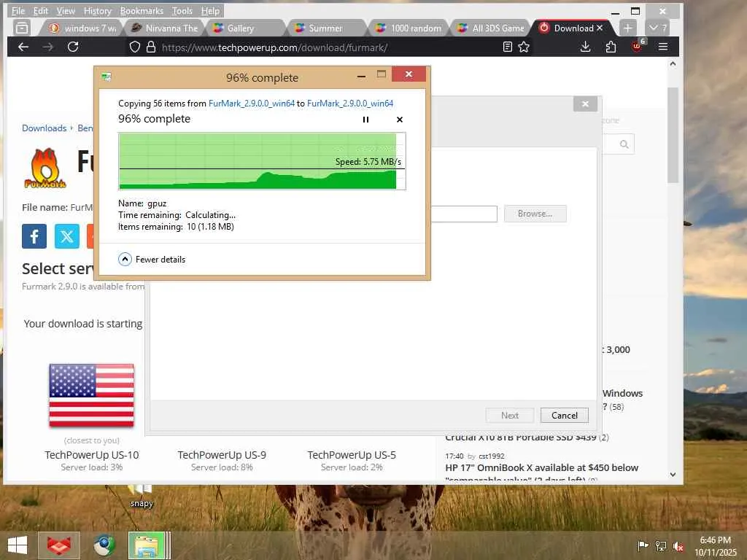Collapse with Fewer details chevron

125,259
